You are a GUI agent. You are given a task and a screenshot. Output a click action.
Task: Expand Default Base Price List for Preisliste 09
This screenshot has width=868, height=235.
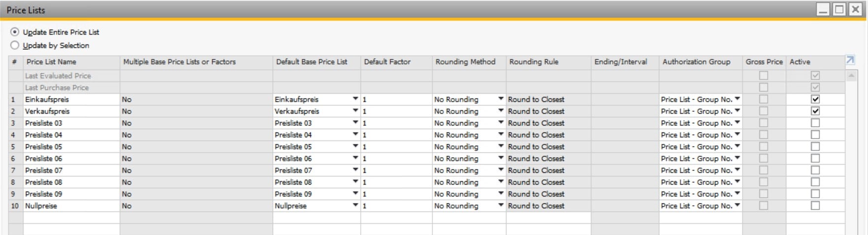click(355, 194)
